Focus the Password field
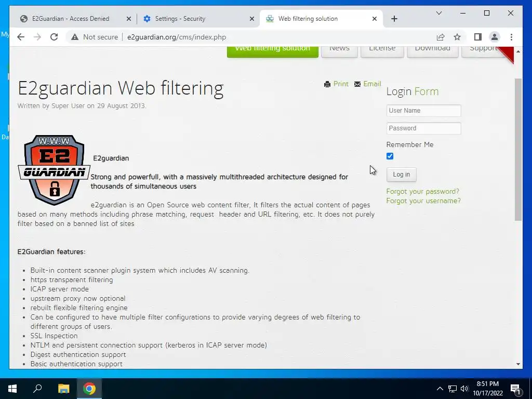This screenshot has width=532, height=399. (x=423, y=128)
